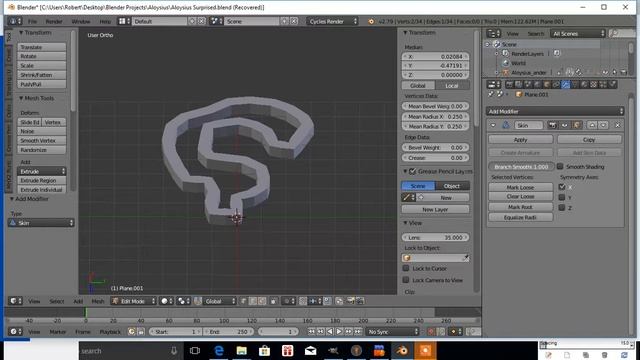Remove the Skin modifier with X
Viewport: 640px width, 360px height.
pos(617,125)
